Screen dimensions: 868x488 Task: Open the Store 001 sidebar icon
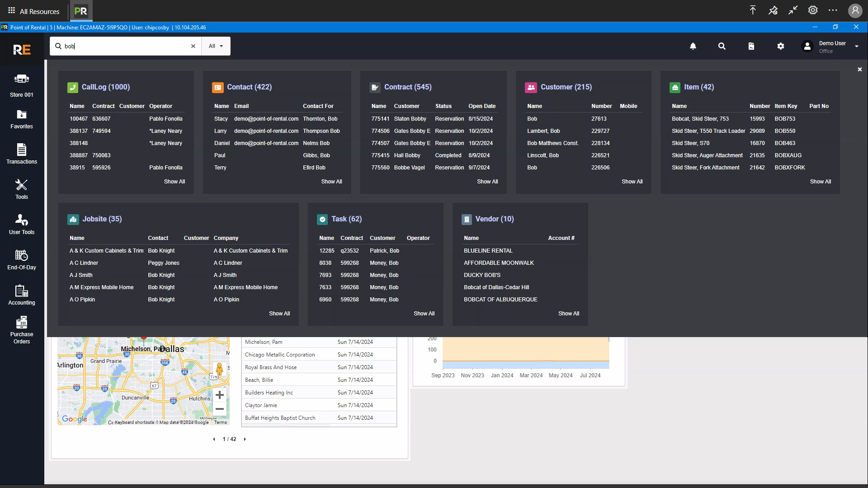click(x=22, y=85)
